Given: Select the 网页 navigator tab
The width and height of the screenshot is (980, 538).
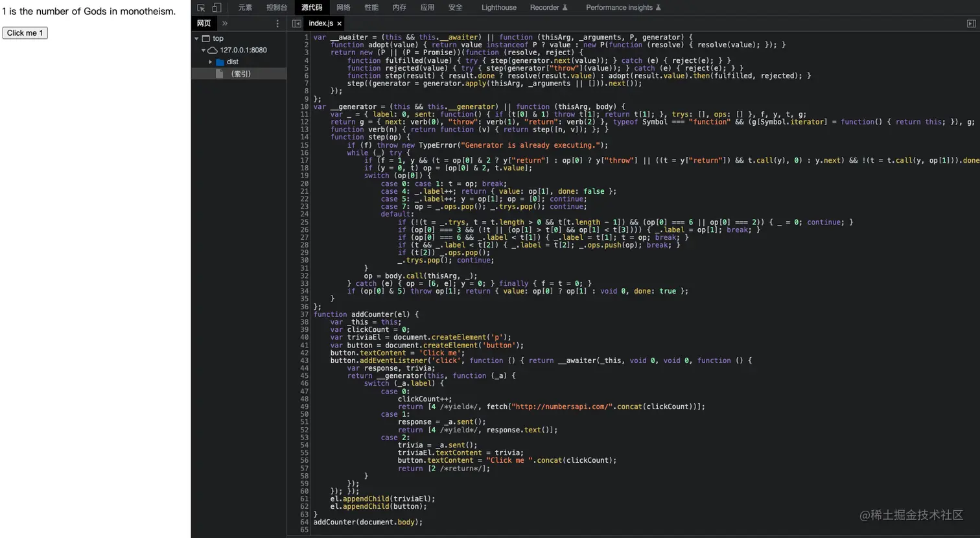Looking at the screenshot, I should [x=204, y=23].
